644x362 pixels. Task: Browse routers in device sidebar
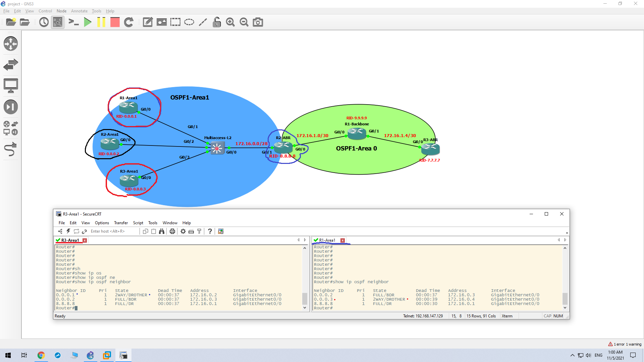(11, 44)
